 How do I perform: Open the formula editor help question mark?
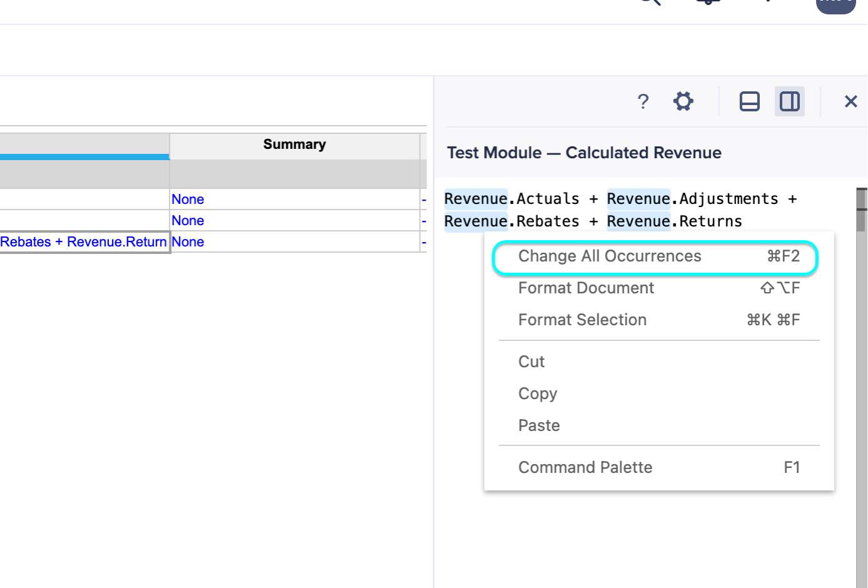point(643,101)
